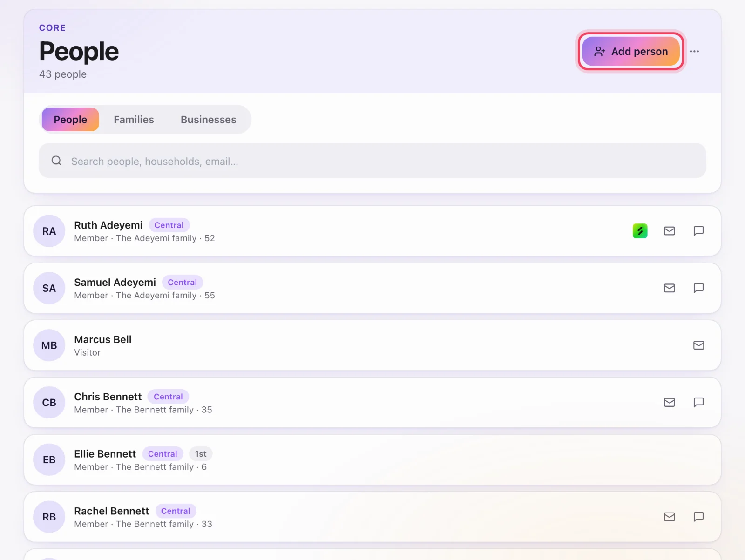Focus the search people input field

pos(372,161)
